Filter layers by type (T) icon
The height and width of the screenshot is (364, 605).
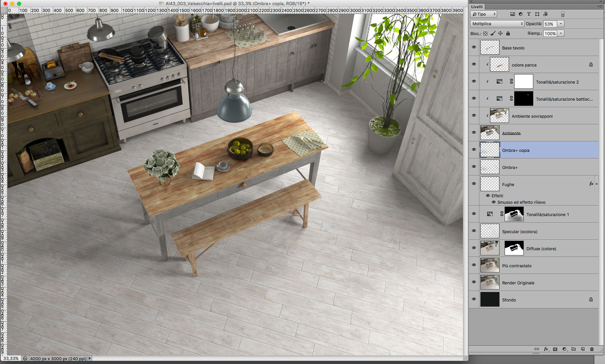(x=529, y=14)
